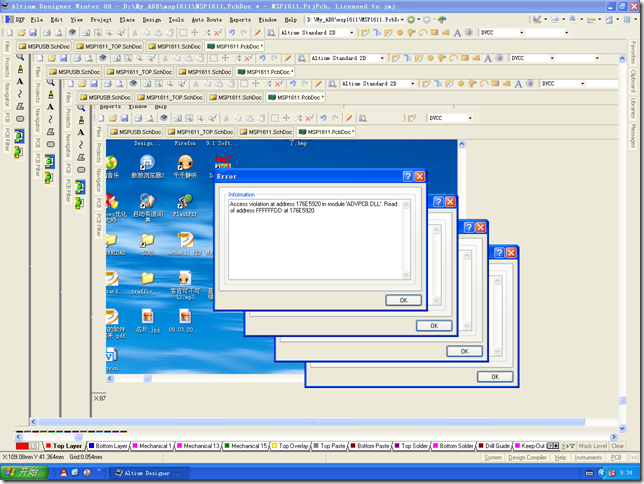Click Place Fill icon in main toolbar
The width and height of the screenshot is (644, 484).
(434, 32)
